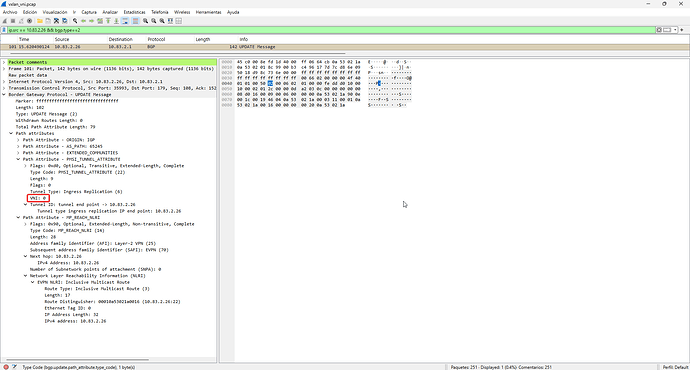
Task: Find a packet with magnifier icon
Action: (x=75, y=21)
